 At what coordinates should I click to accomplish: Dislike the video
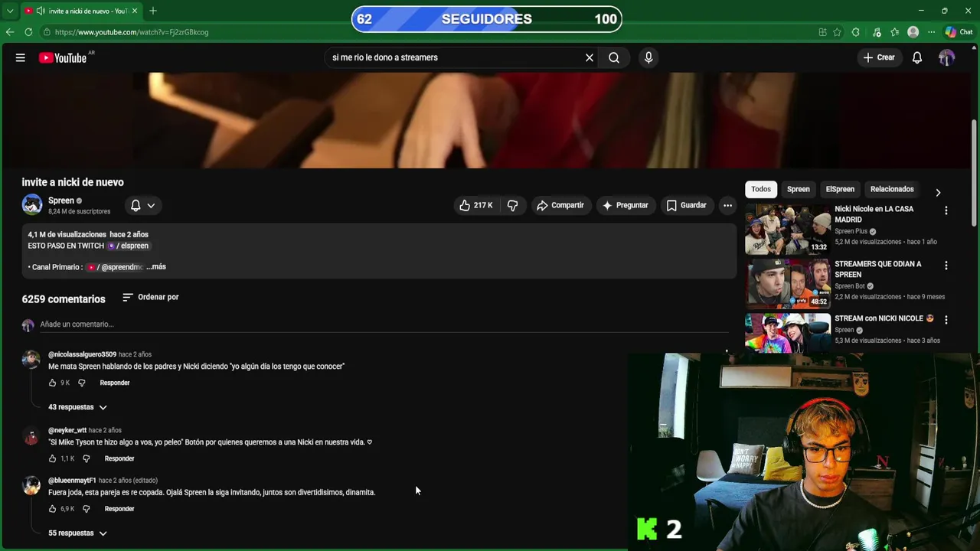pyautogui.click(x=513, y=205)
